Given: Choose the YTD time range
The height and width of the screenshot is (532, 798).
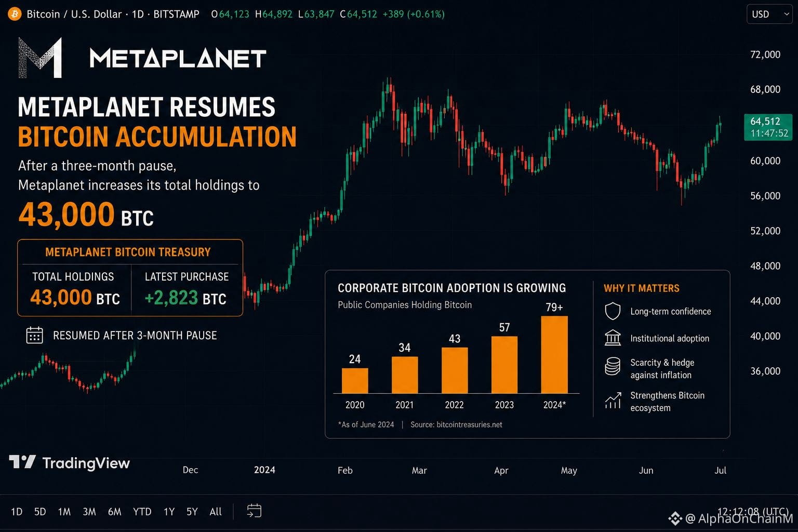Looking at the screenshot, I should (x=142, y=512).
